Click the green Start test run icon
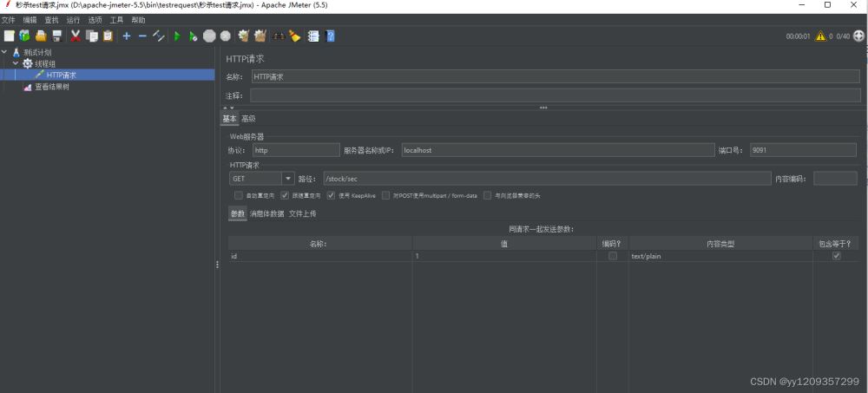Viewport: 868px width, 393px height. point(177,36)
